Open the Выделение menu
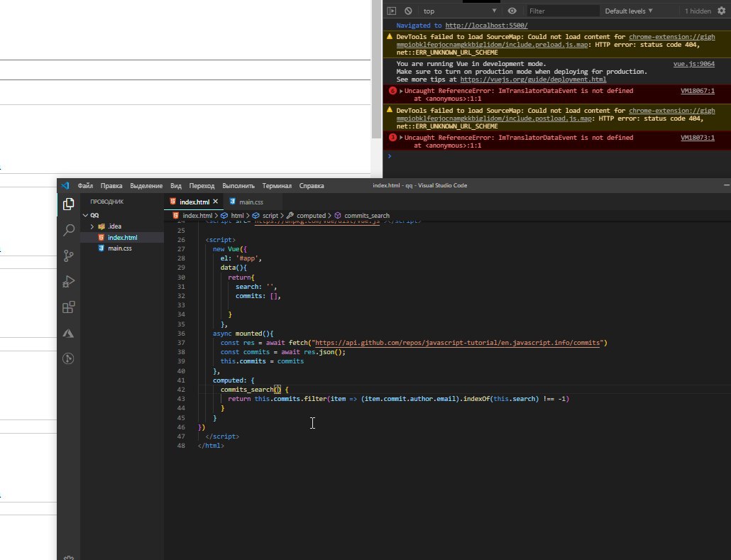Viewport: 731px width, 560px height. (x=146, y=185)
